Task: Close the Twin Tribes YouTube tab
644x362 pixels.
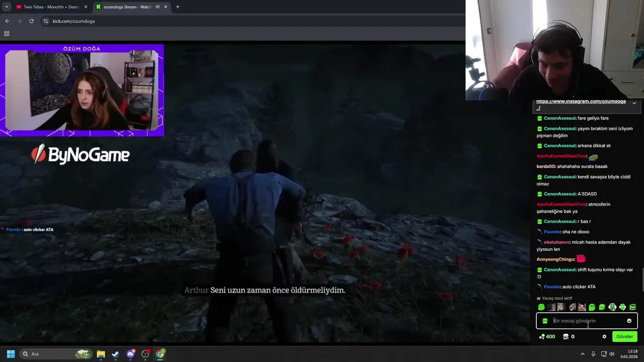Action: click(x=86, y=7)
